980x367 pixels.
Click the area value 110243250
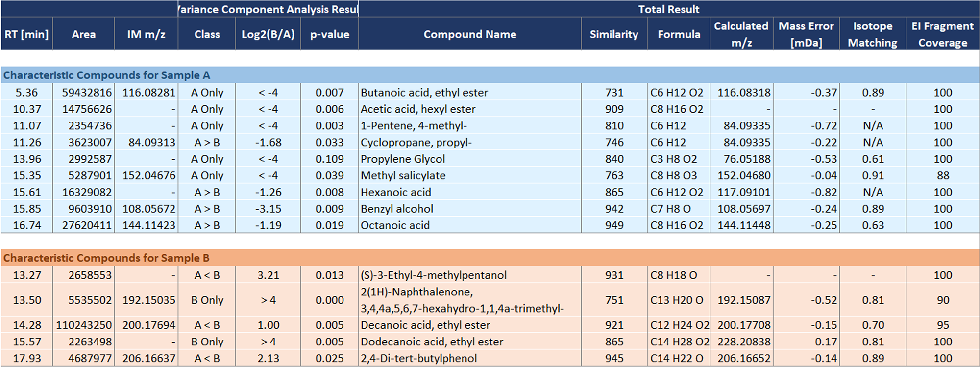(84, 325)
